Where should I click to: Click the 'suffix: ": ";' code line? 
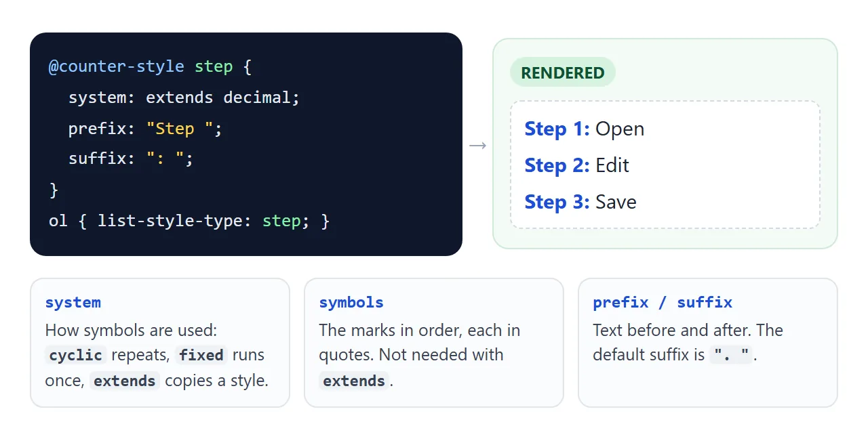[131, 159]
